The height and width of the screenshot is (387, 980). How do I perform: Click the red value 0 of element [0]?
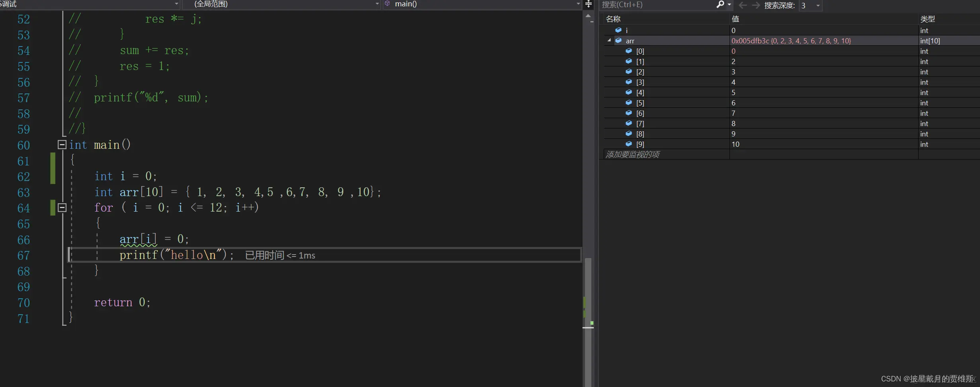(734, 51)
